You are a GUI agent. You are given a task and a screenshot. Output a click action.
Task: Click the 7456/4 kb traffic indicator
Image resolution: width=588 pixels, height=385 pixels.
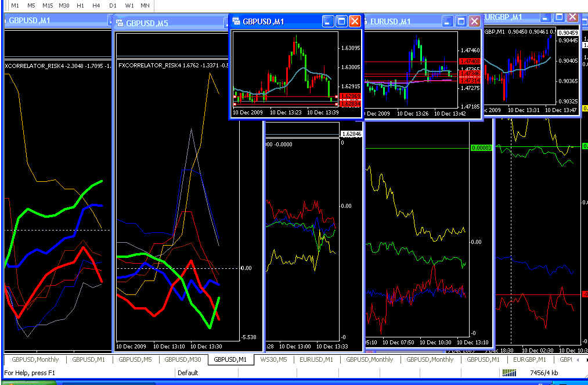pos(544,373)
